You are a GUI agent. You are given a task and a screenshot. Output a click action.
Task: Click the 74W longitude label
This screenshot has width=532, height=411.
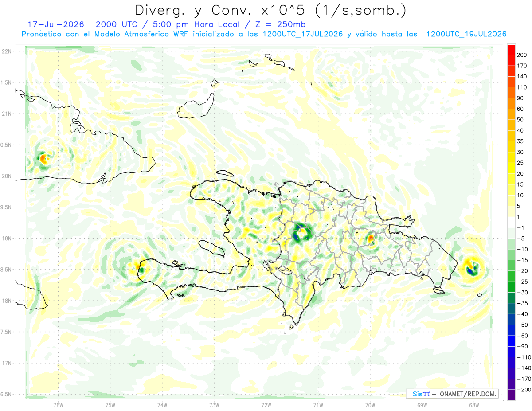coord(162,404)
